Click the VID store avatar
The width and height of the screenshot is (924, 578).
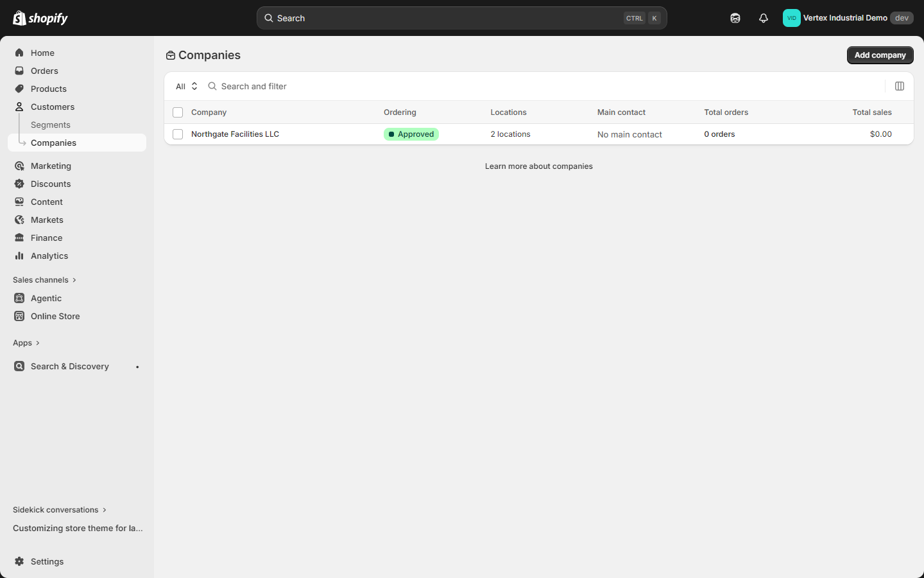pyautogui.click(x=792, y=18)
